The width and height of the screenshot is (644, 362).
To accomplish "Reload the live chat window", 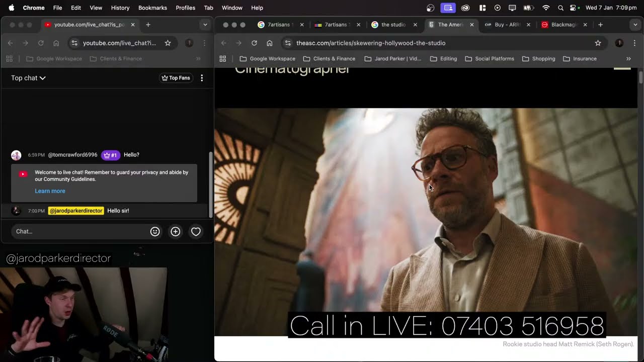I will [41, 43].
